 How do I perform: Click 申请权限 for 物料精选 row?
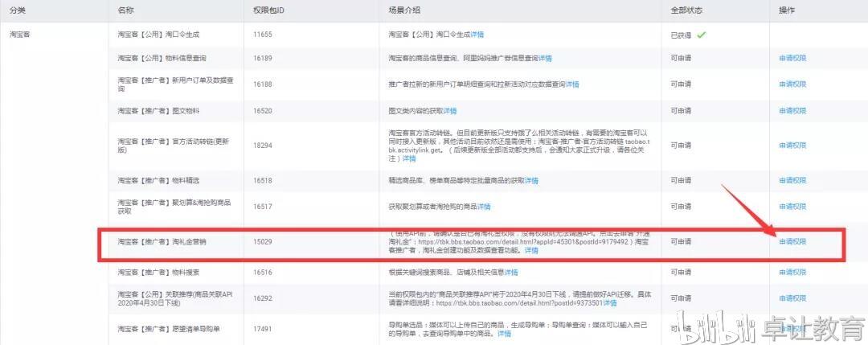(x=792, y=180)
